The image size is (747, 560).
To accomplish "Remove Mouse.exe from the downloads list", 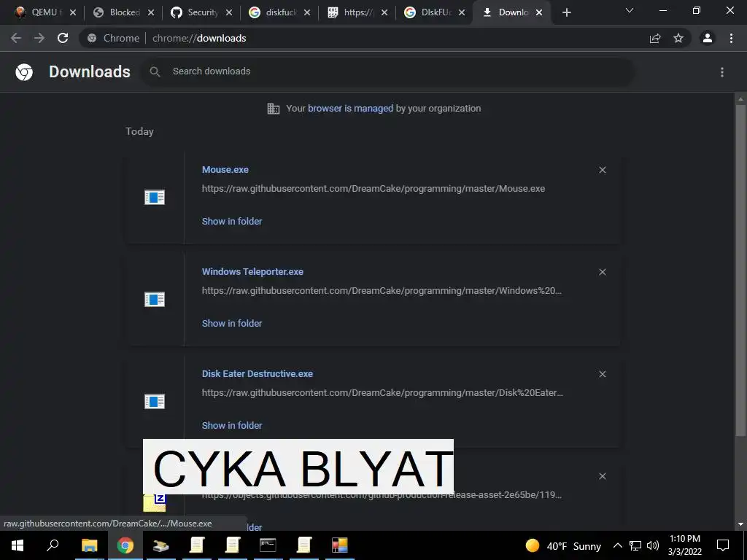I will [x=602, y=170].
